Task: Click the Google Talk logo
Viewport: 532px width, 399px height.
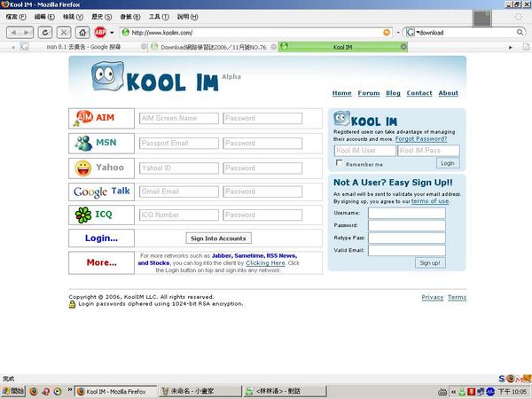Action: coord(101,192)
